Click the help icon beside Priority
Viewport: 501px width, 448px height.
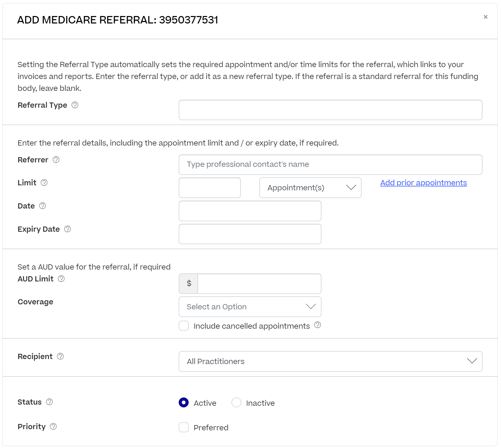(x=53, y=426)
